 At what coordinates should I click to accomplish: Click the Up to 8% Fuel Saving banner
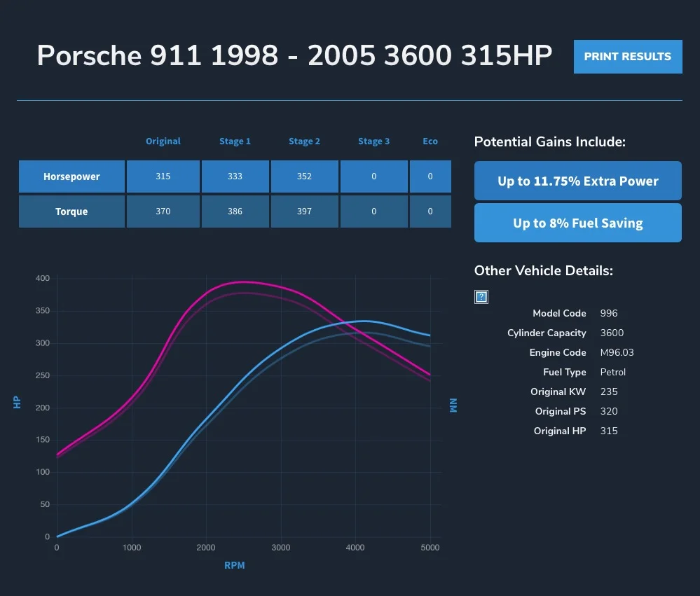577,223
